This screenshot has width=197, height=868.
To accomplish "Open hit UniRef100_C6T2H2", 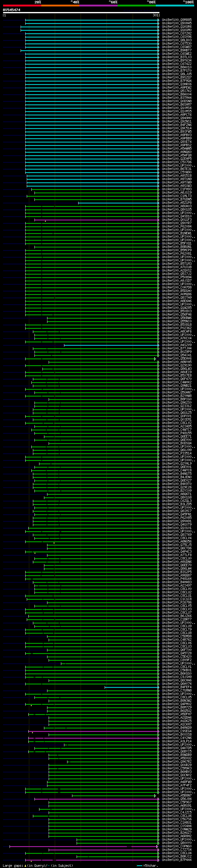I will point(176,33).
